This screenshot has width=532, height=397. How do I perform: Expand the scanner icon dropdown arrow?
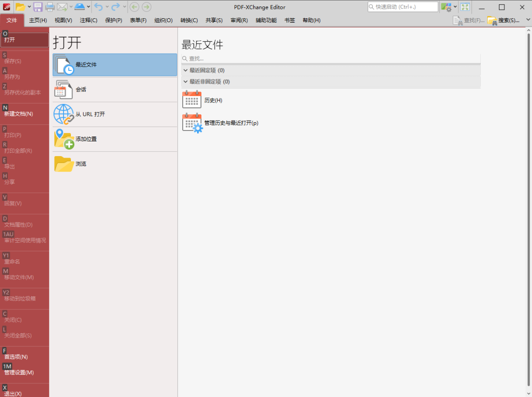[89, 7]
